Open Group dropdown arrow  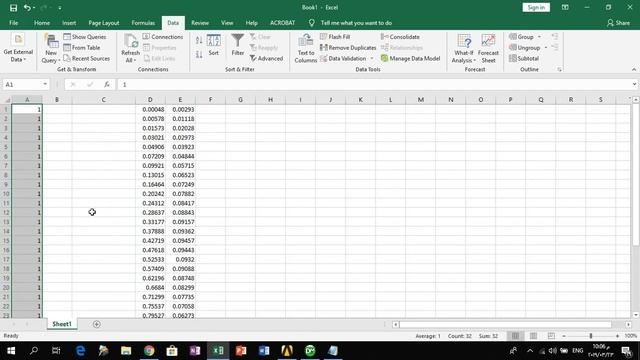[x=539, y=37]
